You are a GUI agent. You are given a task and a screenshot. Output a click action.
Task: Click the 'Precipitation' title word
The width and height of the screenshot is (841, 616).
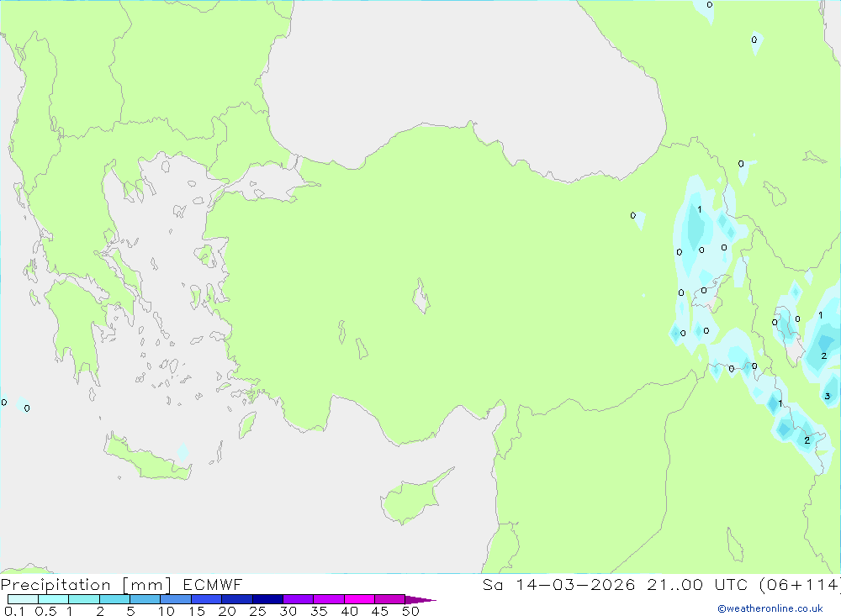point(56,584)
